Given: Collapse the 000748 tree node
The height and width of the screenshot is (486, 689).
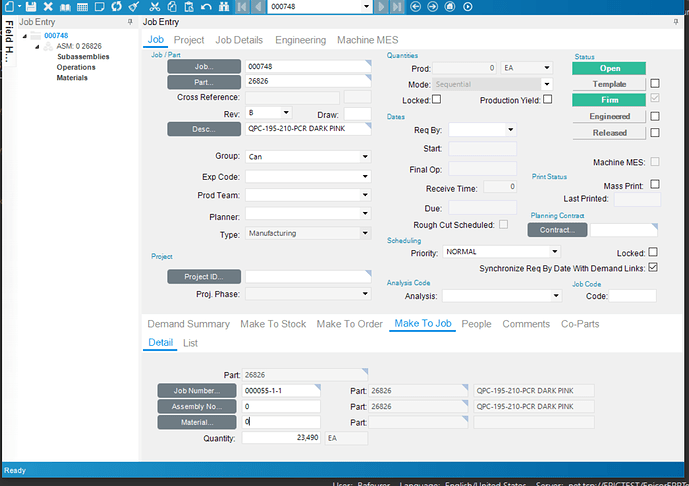Looking at the screenshot, I should [x=25, y=36].
